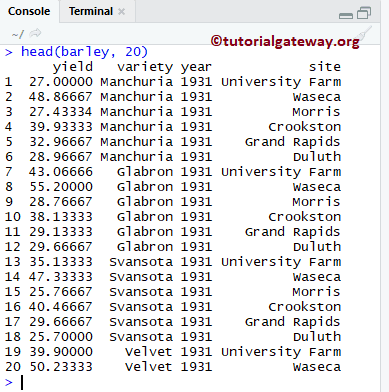Click Crookston in row 10
Viewport: 389px width, 392px height.
305,217
